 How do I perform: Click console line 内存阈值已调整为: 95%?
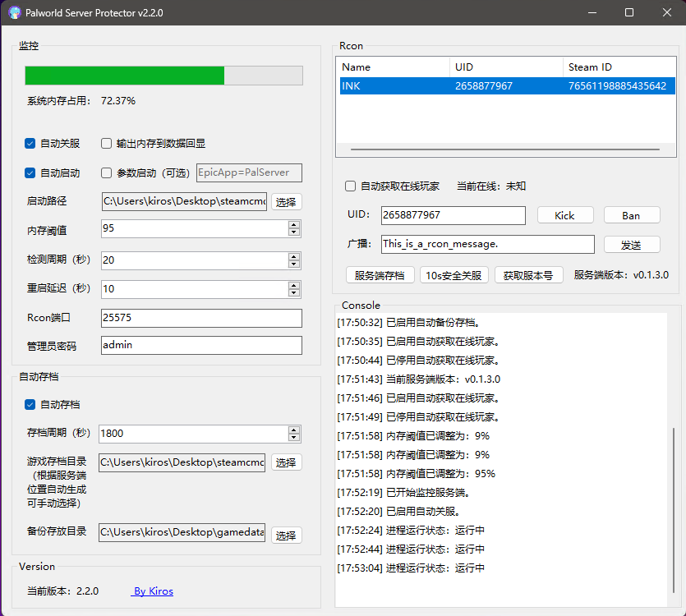pyautogui.click(x=416, y=474)
